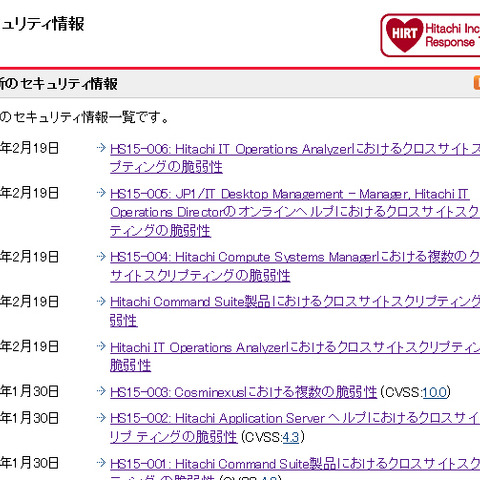Open the HS15-005 JP1/IT Desktop Management advisory link
Screen dimensions: 480x480
click(295, 212)
